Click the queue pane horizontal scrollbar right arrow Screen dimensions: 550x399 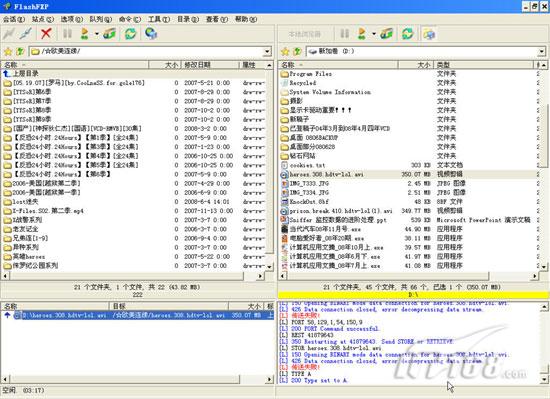pos(269,379)
